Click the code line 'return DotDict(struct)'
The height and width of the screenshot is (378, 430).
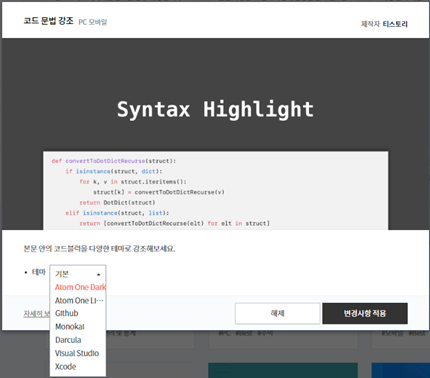tap(117, 203)
